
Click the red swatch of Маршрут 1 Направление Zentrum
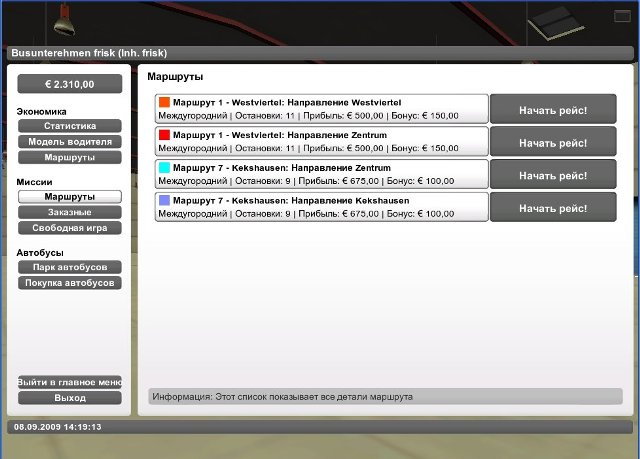[164, 135]
